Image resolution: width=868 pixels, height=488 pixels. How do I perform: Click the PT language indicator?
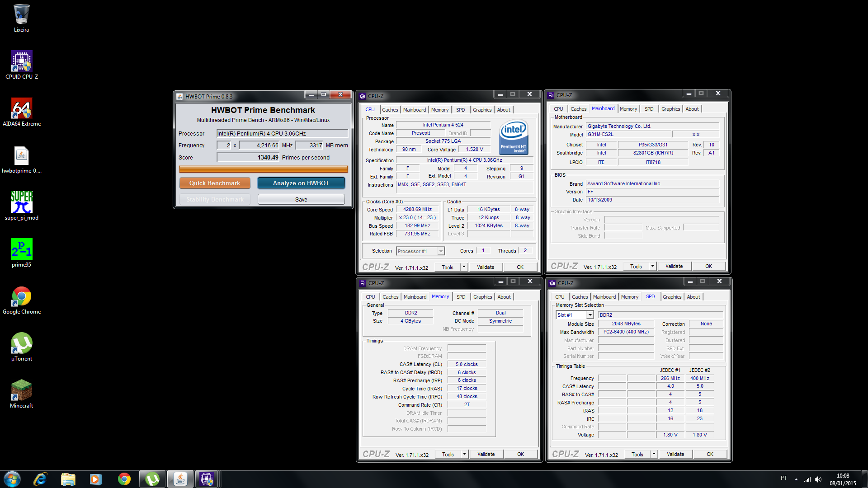pos(783,478)
